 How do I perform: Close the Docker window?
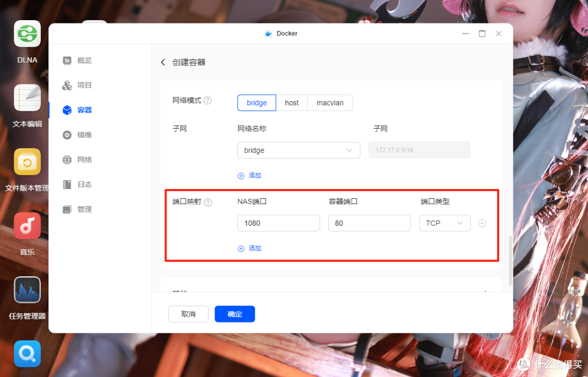(x=499, y=34)
